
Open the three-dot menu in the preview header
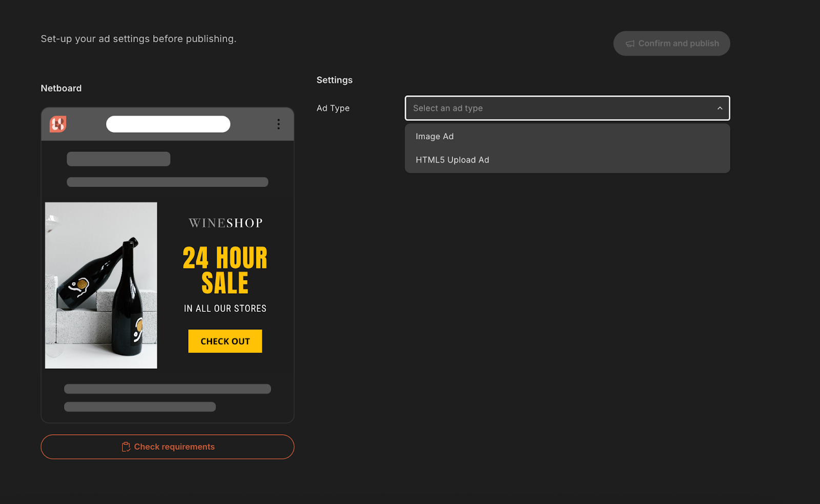(x=278, y=124)
